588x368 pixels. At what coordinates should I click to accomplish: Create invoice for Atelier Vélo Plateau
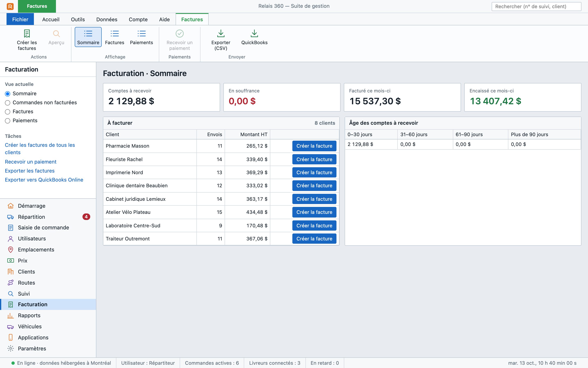point(314,212)
